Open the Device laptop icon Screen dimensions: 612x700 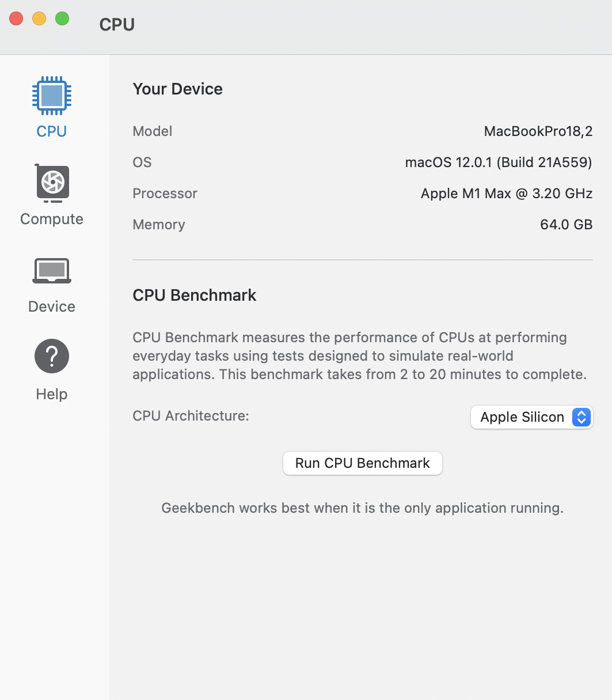click(x=52, y=271)
